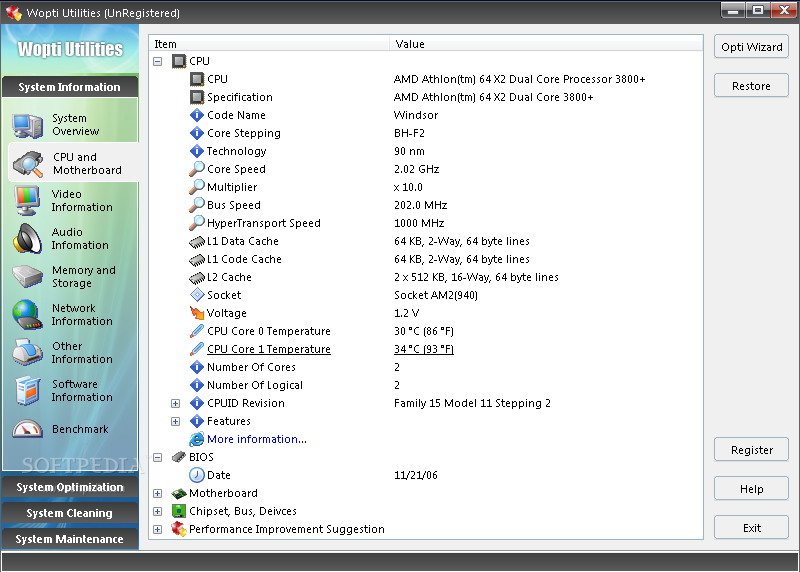The width and height of the screenshot is (800, 572).
Task: Click the CPU chip icon in tree root
Action: click(x=179, y=61)
